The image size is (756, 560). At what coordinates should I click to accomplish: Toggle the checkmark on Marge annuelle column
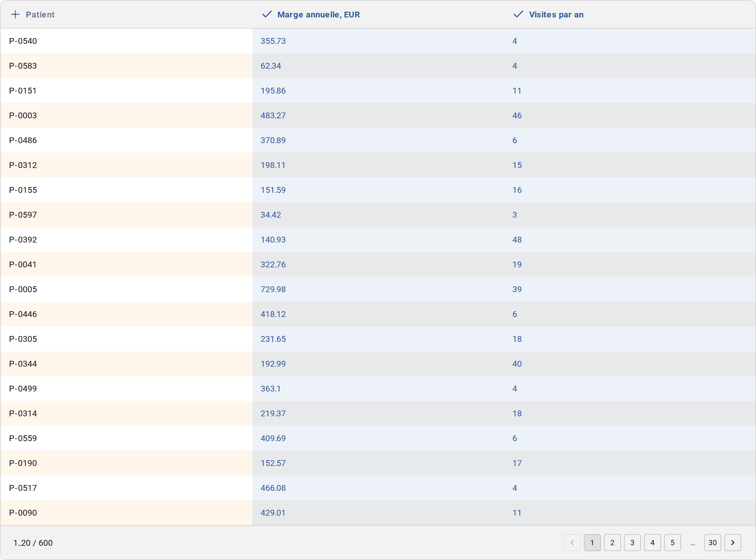tap(267, 14)
